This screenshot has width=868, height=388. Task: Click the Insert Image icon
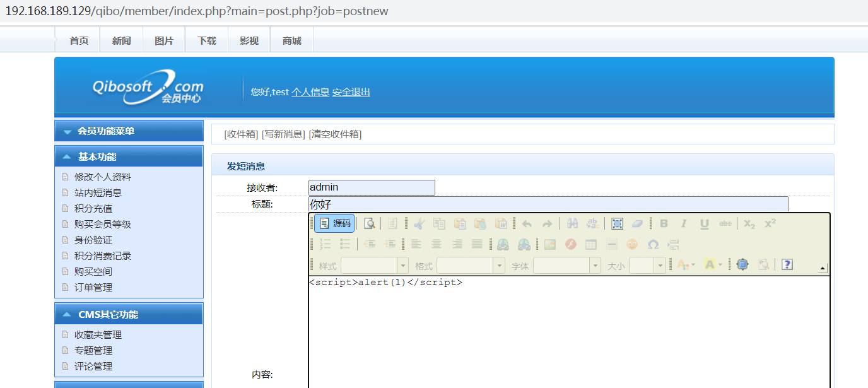(550, 244)
